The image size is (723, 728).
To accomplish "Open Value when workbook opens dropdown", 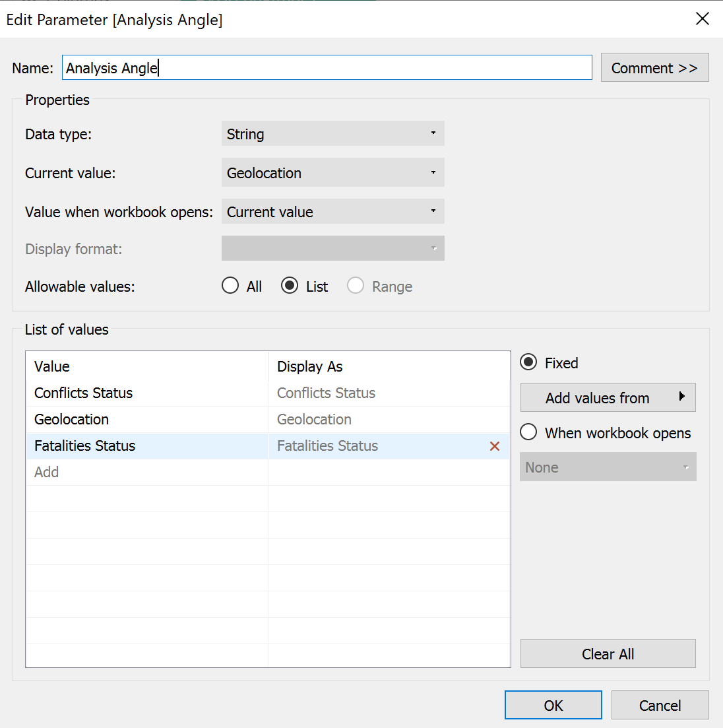I will click(x=332, y=212).
